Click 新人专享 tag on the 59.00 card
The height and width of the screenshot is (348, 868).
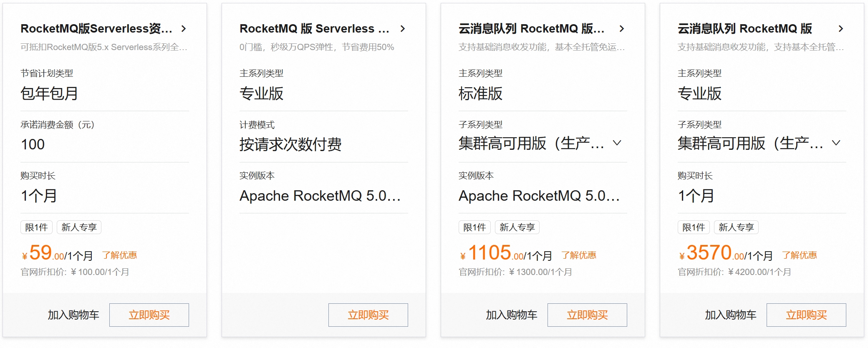point(79,227)
